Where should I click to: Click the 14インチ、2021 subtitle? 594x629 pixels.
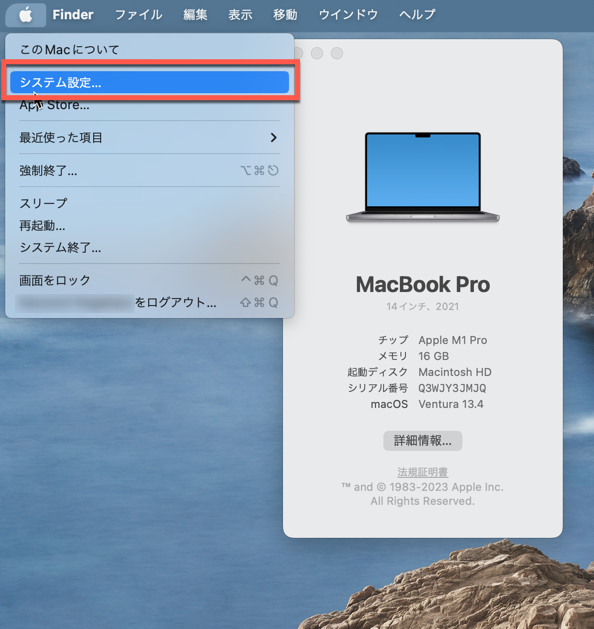pyautogui.click(x=422, y=306)
